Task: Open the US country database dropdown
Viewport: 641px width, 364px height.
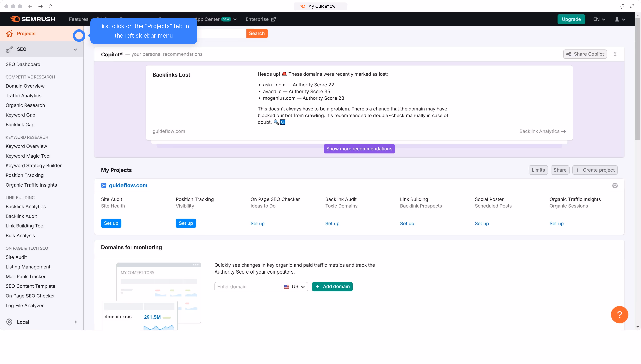Action: 294,286
